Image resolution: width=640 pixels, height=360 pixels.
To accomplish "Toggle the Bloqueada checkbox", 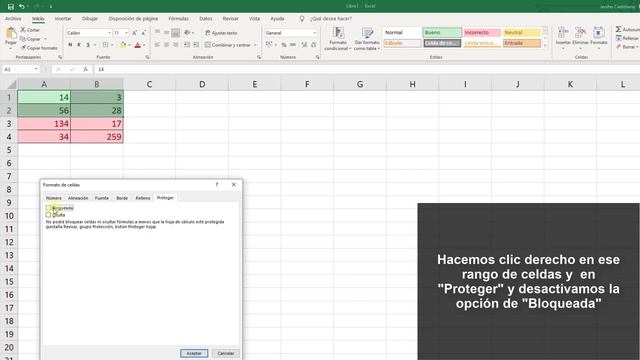I will (x=49, y=208).
